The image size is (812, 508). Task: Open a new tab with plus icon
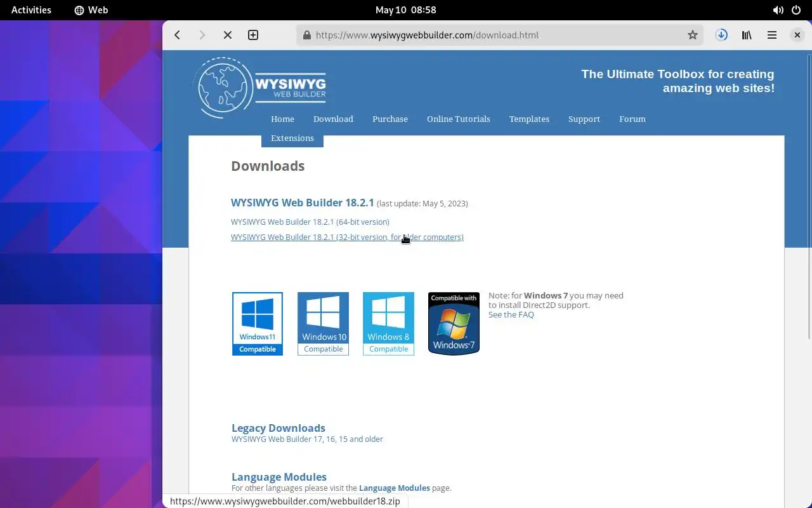[x=253, y=35]
